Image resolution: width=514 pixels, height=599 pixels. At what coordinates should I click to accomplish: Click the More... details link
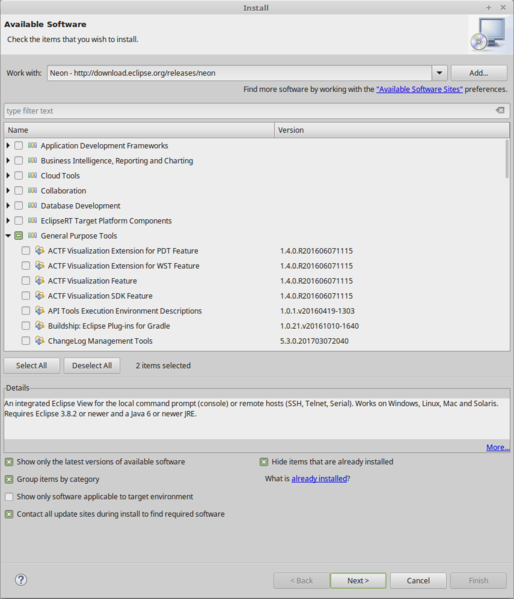pos(498,447)
